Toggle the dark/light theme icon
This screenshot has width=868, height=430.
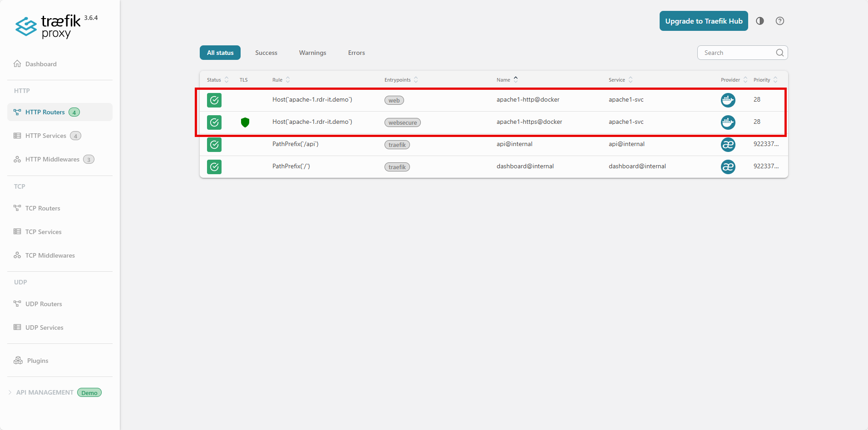(760, 21)
